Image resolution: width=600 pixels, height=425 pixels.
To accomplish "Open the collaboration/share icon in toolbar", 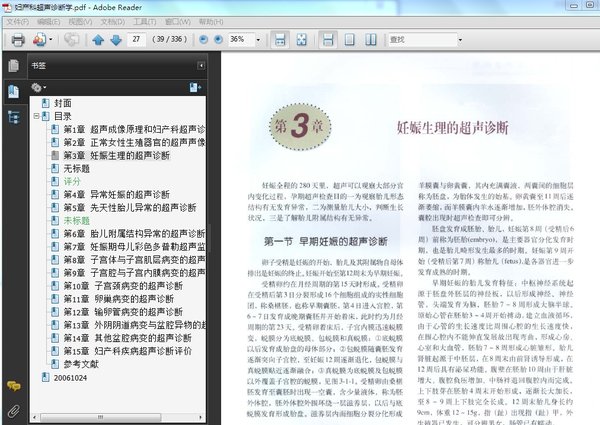I will (39, 39).
